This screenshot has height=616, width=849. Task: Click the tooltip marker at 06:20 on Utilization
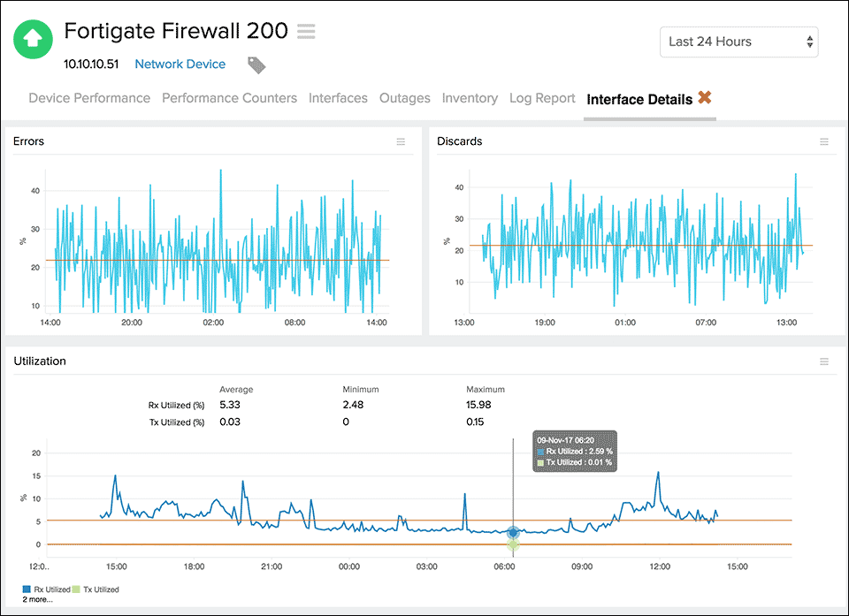click(513, 532)
